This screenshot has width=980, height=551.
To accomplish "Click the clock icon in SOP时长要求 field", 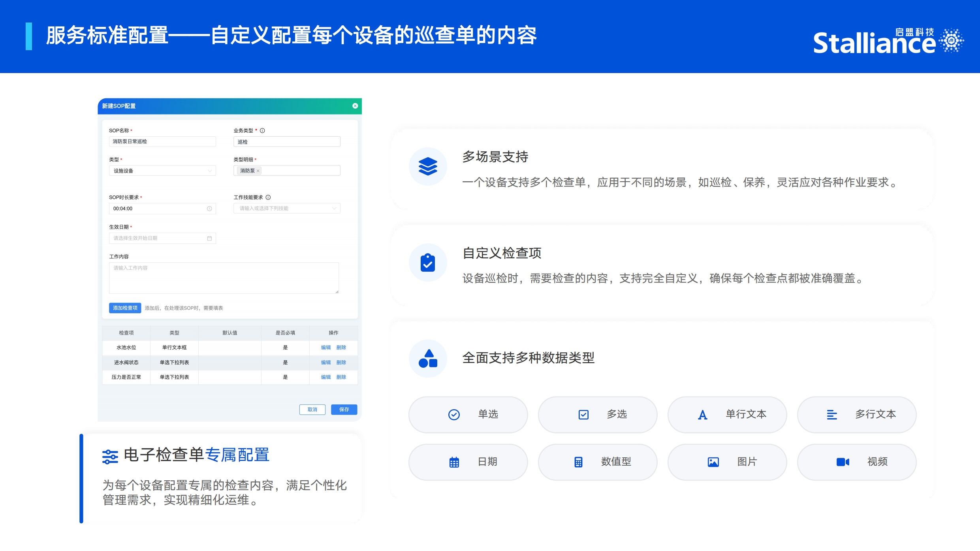I will coord(209,209).
